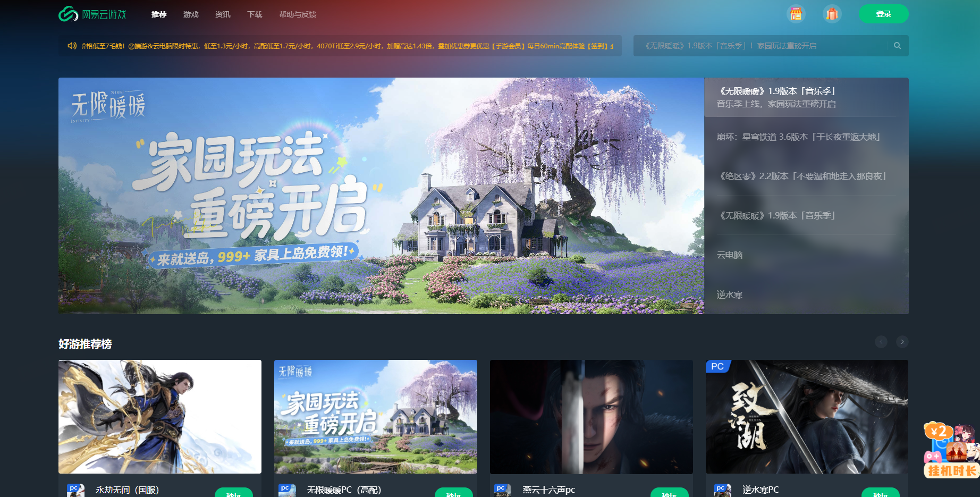Open 帮助与反馈 in the top menu
This screenshot has height=497, width=980.
tap(298, 14)
